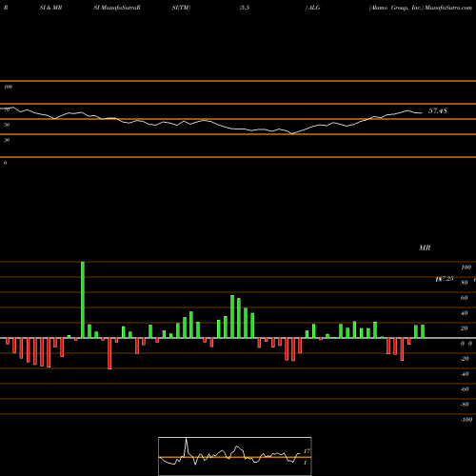Click the 'SI(TM)' header label
Viewport: 476px width, 476px height.
pos(182,8)
